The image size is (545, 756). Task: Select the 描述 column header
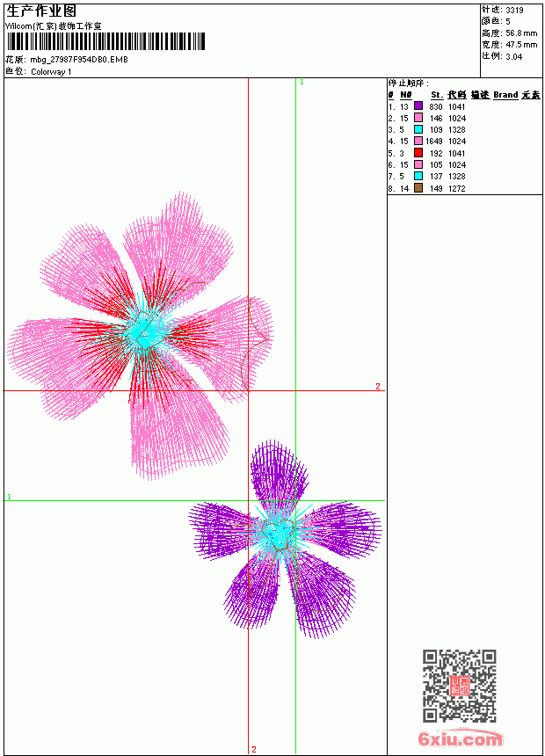480,95
